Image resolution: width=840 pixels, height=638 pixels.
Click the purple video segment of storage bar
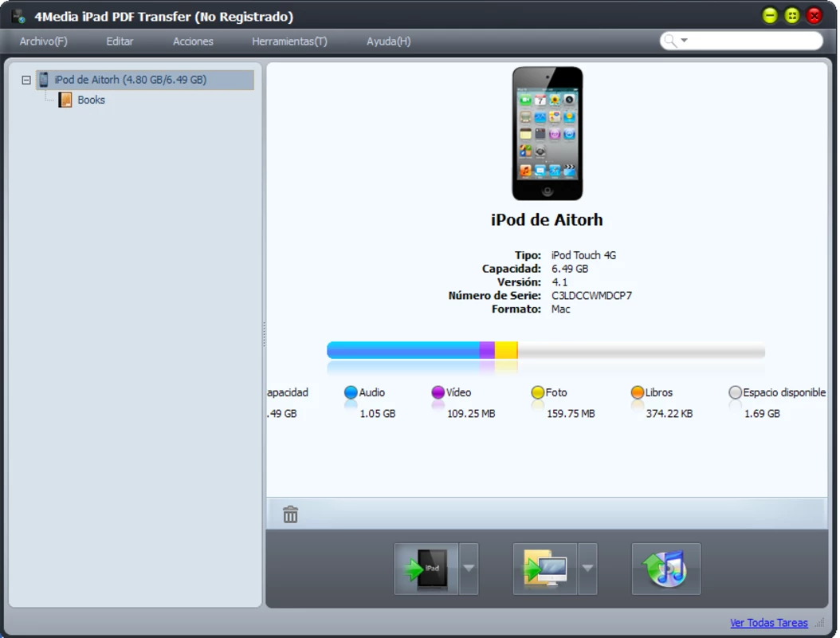coord(487,350)
